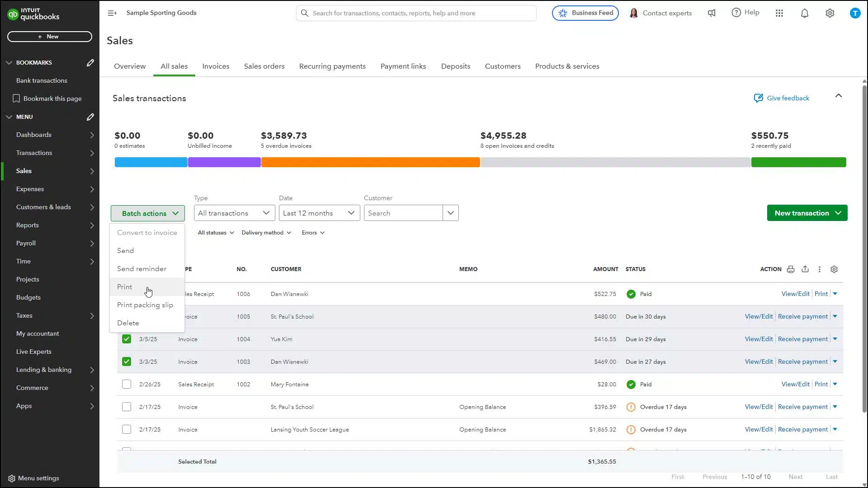Collapse the left navigation menu icon
The image size is (868, 488).
click(x=112, y=13)
